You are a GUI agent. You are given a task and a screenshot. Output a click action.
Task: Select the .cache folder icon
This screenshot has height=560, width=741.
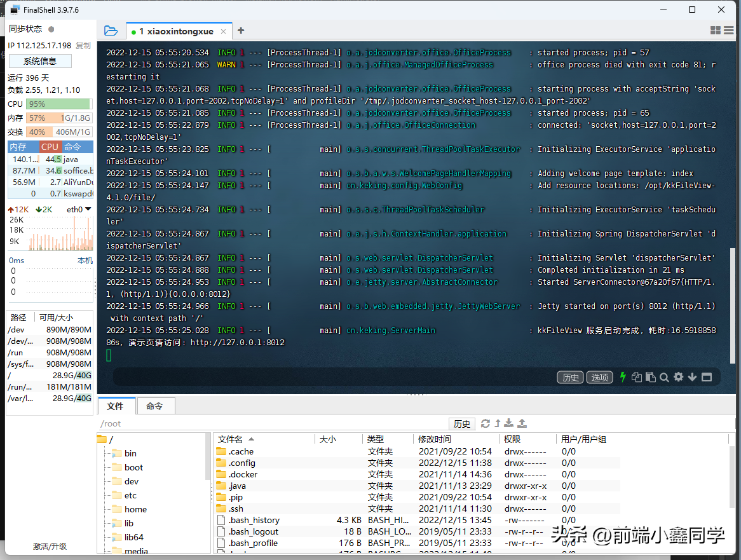pos(221,451)
